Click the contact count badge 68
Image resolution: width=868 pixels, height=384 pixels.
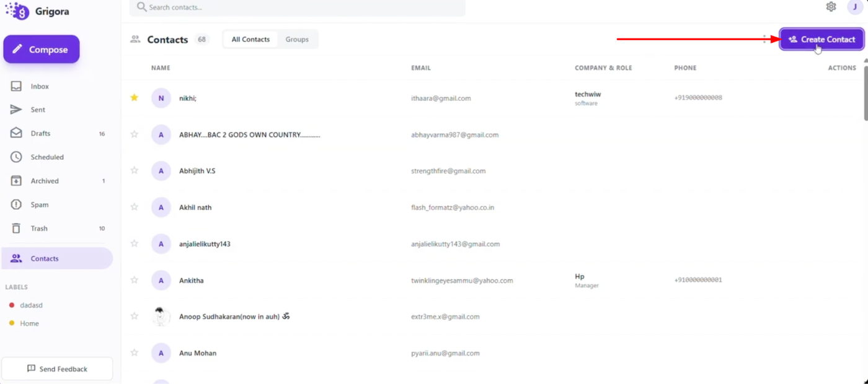pos(201,39)
